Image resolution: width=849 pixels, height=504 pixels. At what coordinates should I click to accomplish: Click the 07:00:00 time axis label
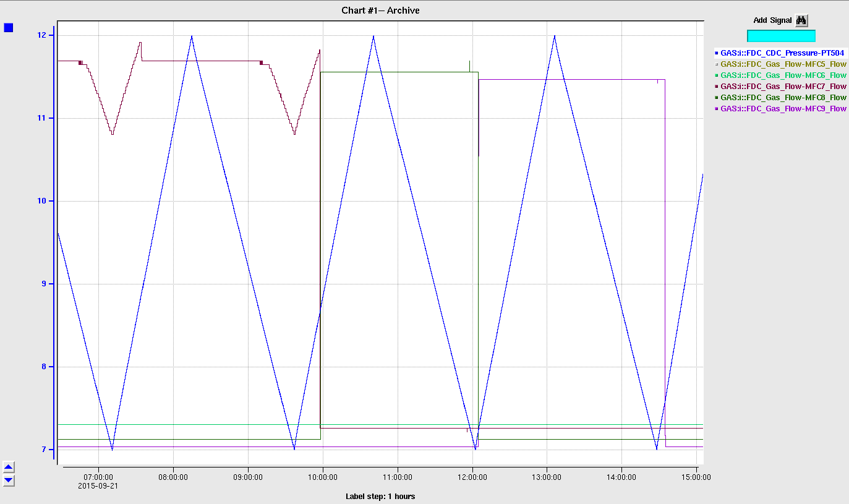(98, 477)
